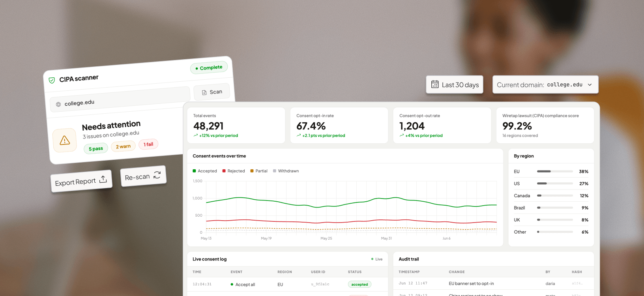Click the "+12% vs prior period" text
644x296 pixels.
219,135
